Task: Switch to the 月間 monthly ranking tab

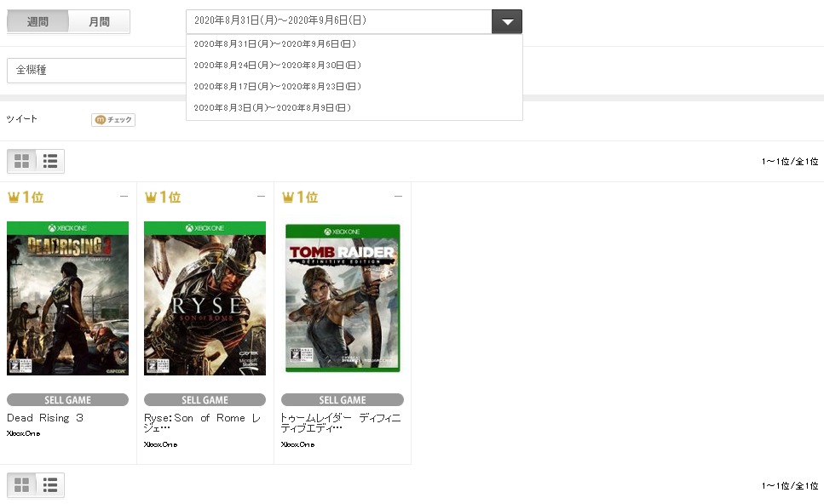Action: pyautogui.click(x=100, y=21)
